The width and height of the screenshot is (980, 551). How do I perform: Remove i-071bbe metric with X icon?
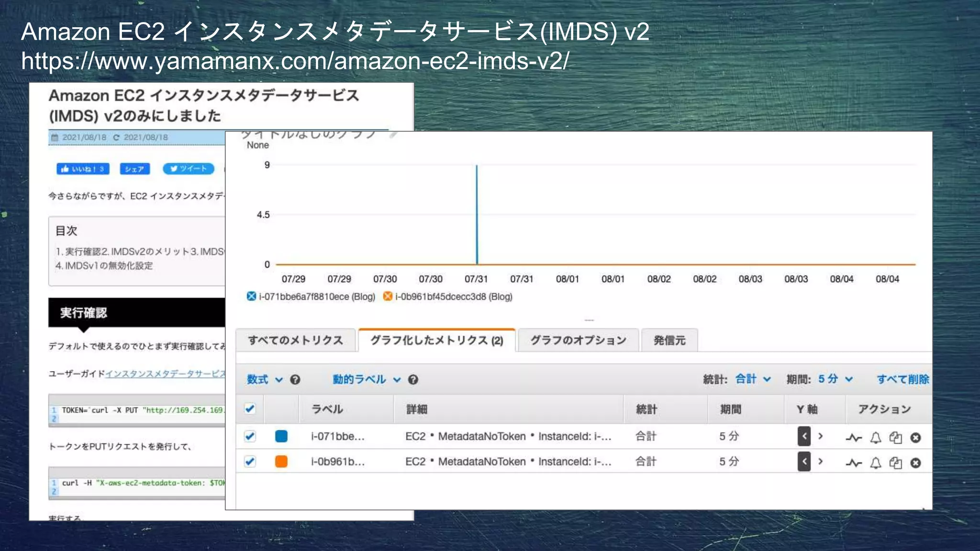(915, 438)
